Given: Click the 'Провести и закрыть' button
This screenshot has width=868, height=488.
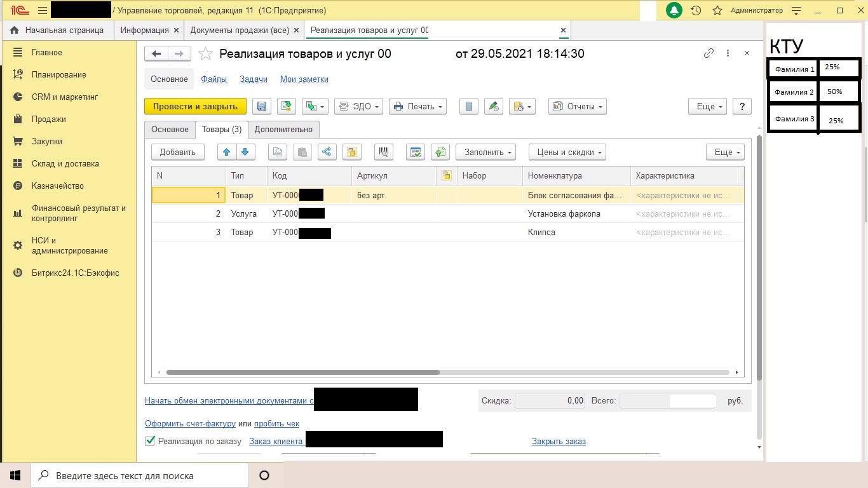Looking at the screenshot, I should coord(195,107).
